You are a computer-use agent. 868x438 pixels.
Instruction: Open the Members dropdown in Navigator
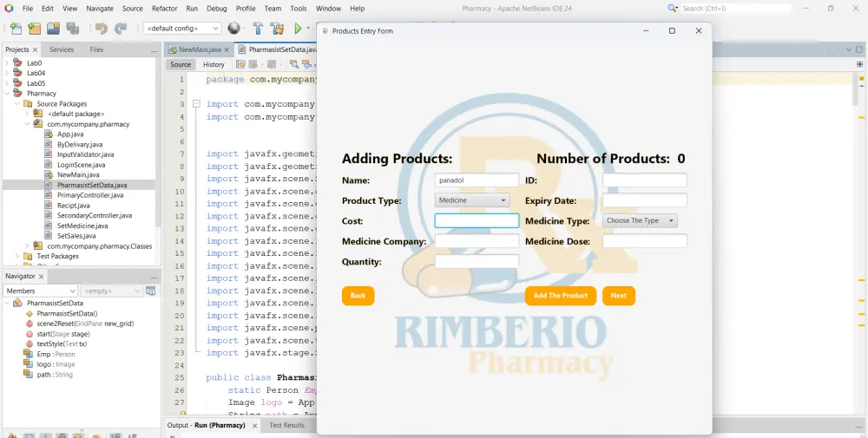[41, 291]
